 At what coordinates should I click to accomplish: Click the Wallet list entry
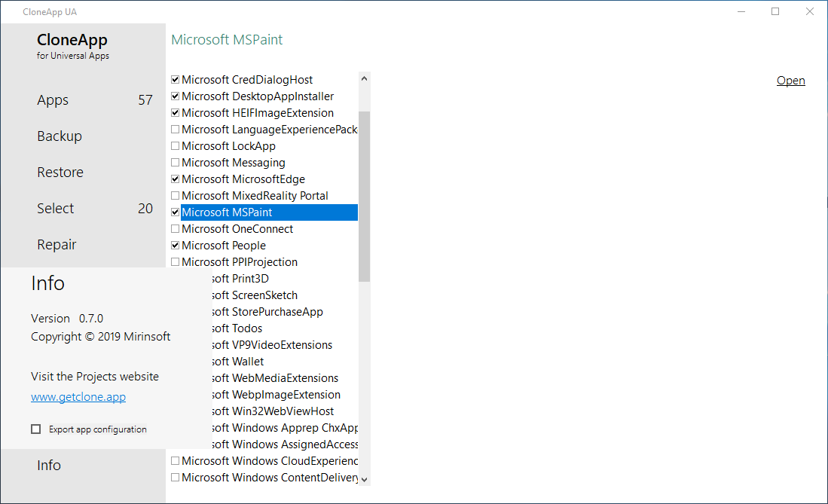(x=285, y=362)
